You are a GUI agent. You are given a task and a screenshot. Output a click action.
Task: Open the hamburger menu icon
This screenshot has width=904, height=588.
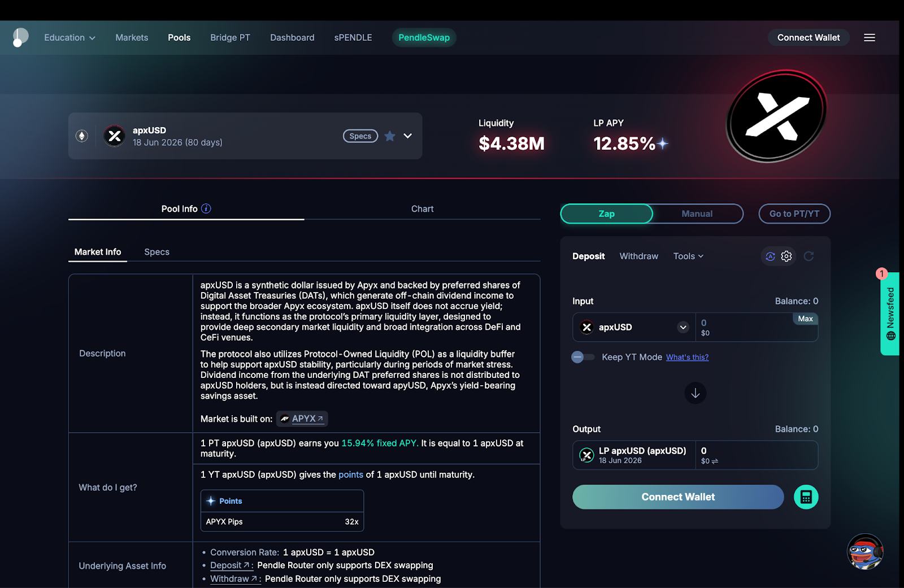(870, 38)
